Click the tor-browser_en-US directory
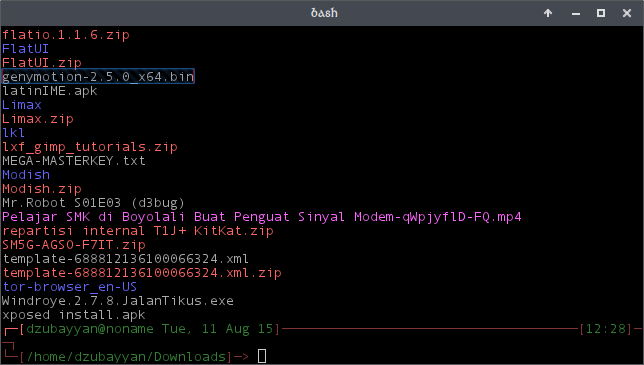 tap(70, 287)
